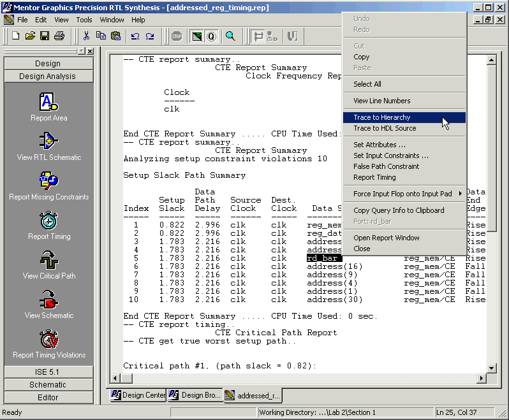Click the Report Timing stopwatch icon
Viewport: 509px width, 420px height.
tap(48, 221)
